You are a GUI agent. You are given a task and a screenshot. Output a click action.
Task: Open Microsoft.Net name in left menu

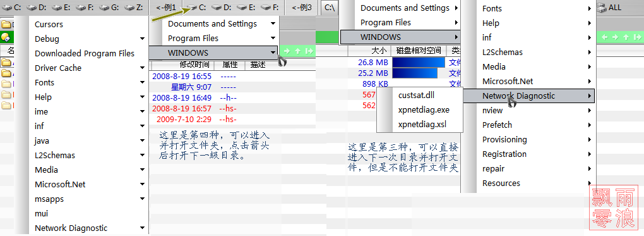[x=60, y=185]
